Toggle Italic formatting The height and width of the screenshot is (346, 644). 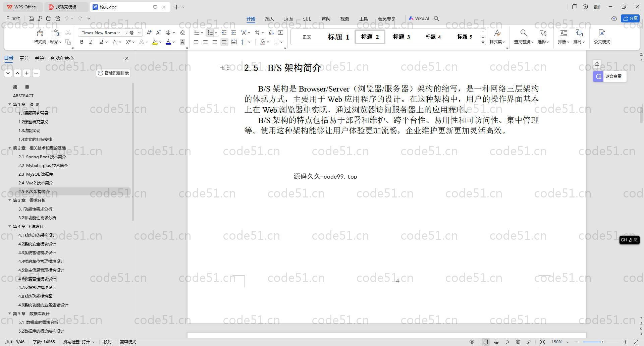(91, 42)
